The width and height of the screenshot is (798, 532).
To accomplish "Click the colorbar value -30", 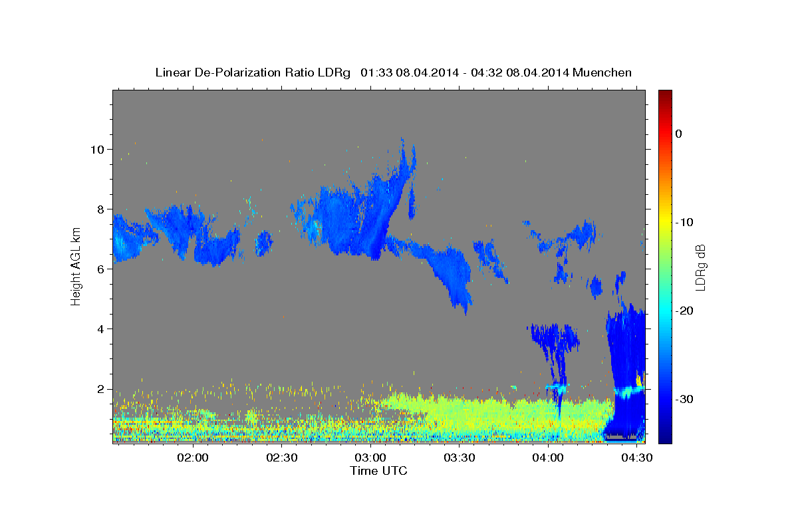I will coord(684,399).
